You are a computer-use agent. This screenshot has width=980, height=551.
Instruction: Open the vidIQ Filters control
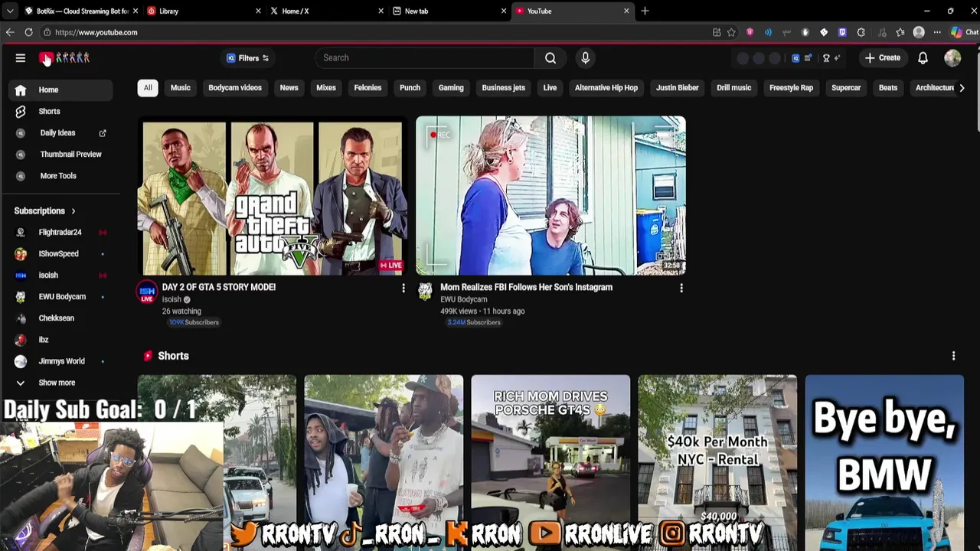(x=247, y=58)
